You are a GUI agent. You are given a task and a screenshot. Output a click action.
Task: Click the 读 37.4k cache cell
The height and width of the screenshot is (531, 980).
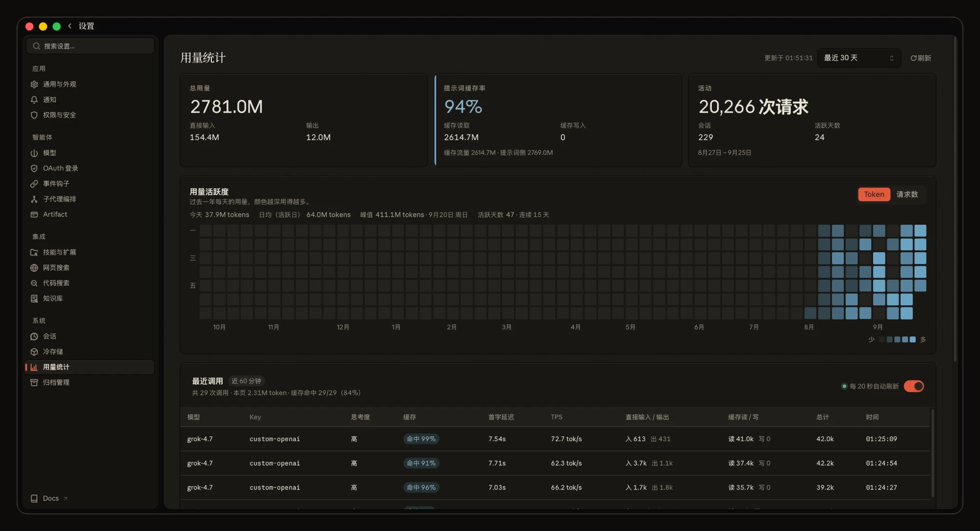741,463
